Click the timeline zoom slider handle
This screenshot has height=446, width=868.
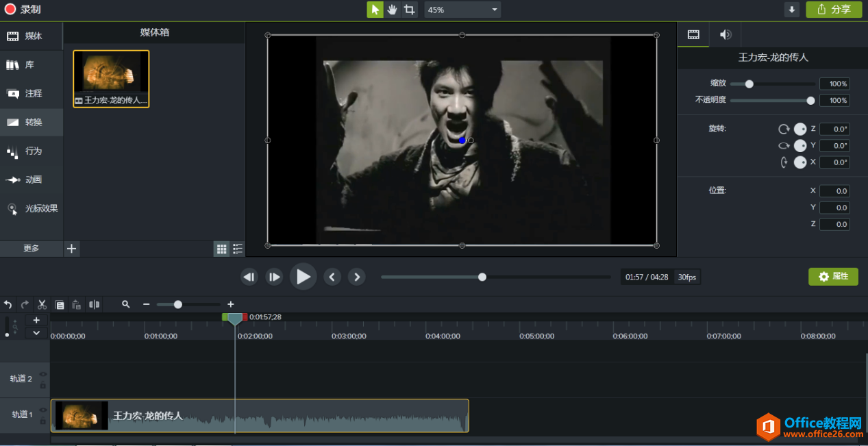click(178, 304)
